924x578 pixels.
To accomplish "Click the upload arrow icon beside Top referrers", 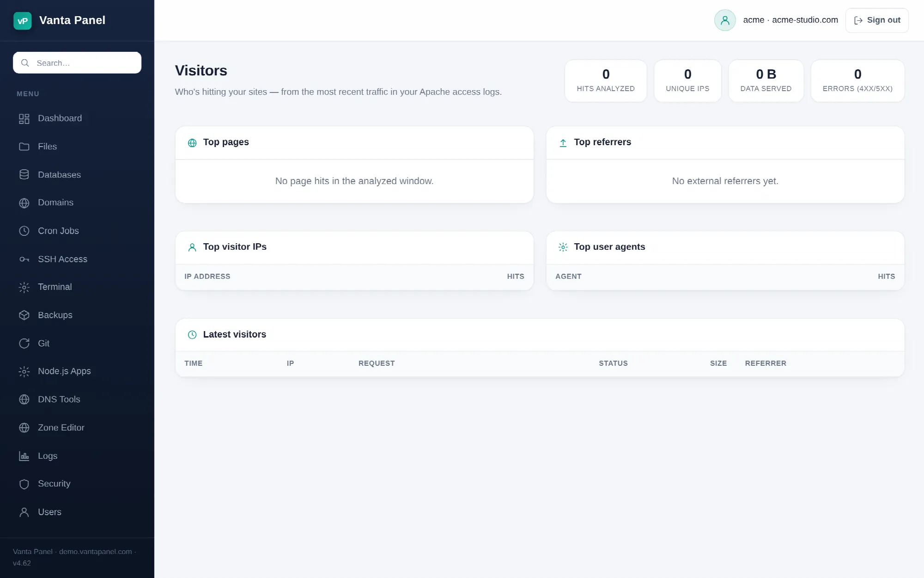I will (563, 143).
